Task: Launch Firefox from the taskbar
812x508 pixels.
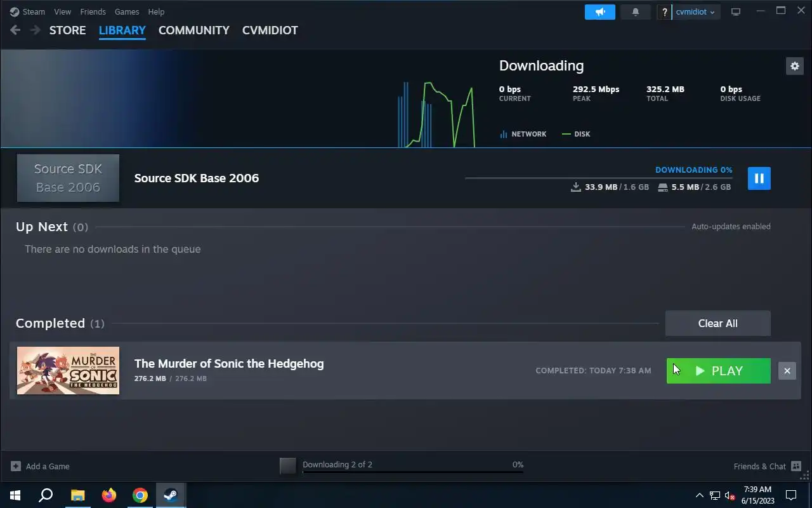Action: [109, 495]
